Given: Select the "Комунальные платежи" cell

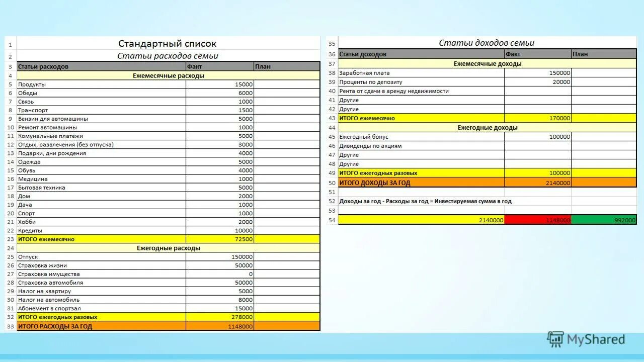Looking at the screenshot, I should [101, 136].
